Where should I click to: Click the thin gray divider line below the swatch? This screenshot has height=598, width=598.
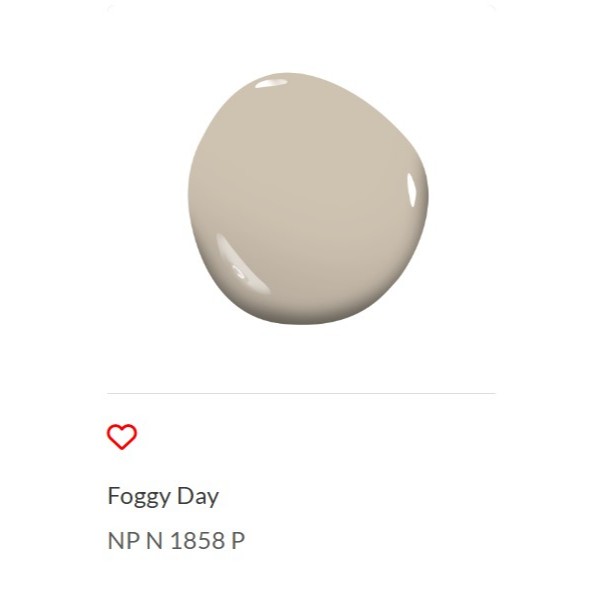tap(301, 393)
